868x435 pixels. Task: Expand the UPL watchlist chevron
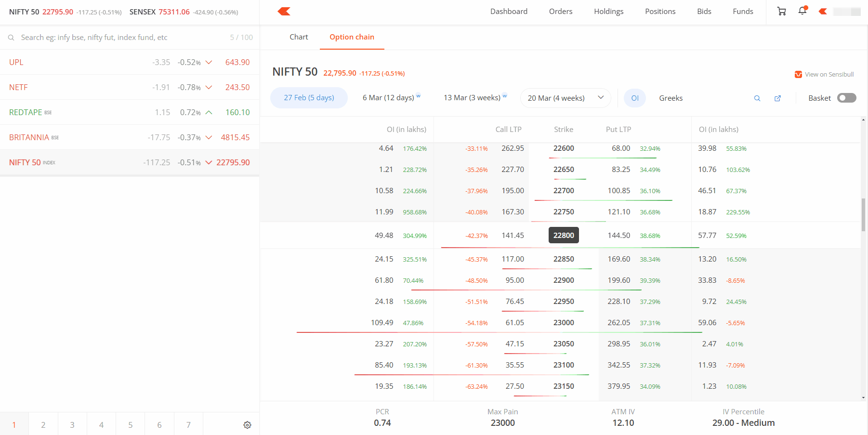pyautogui.click(x=209, y=62)
